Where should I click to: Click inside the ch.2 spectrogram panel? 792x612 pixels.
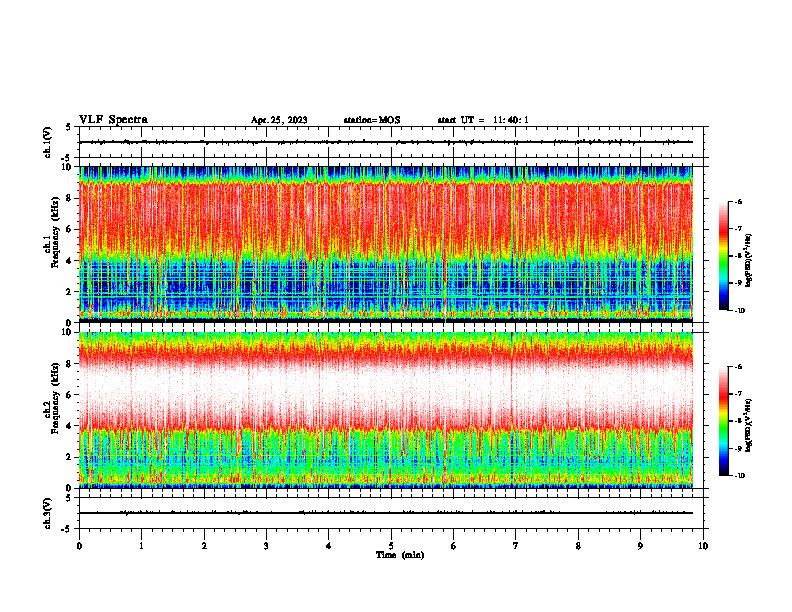point(386,410)
